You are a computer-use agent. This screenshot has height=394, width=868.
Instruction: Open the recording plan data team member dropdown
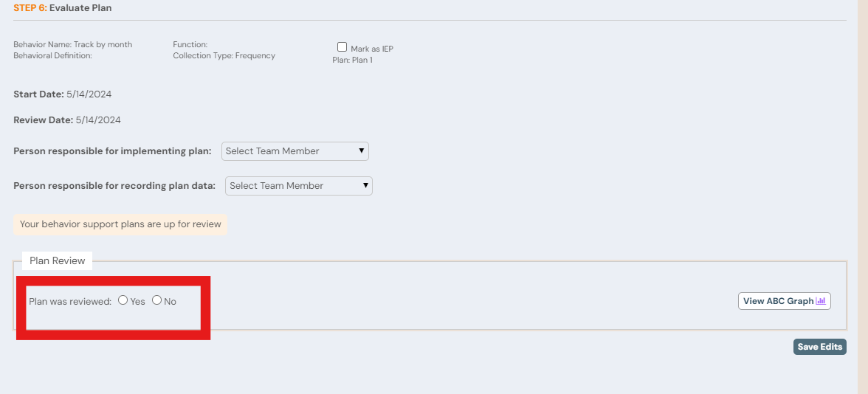(x=299, y=186)
